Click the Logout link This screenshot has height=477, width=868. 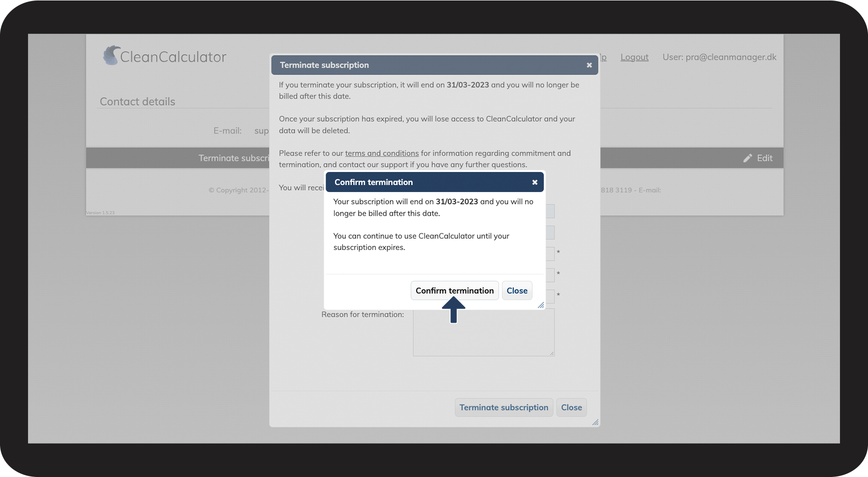(x=634, y=57)
